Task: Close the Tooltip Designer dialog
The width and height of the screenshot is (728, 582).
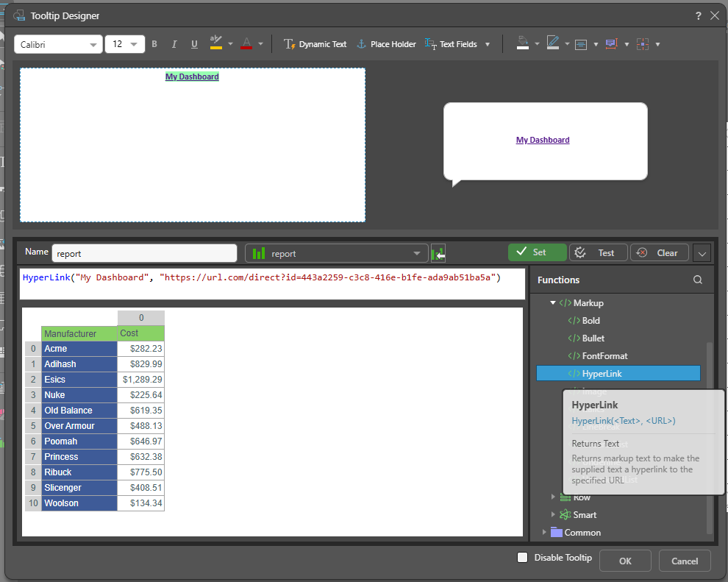Action: (715, 15)
